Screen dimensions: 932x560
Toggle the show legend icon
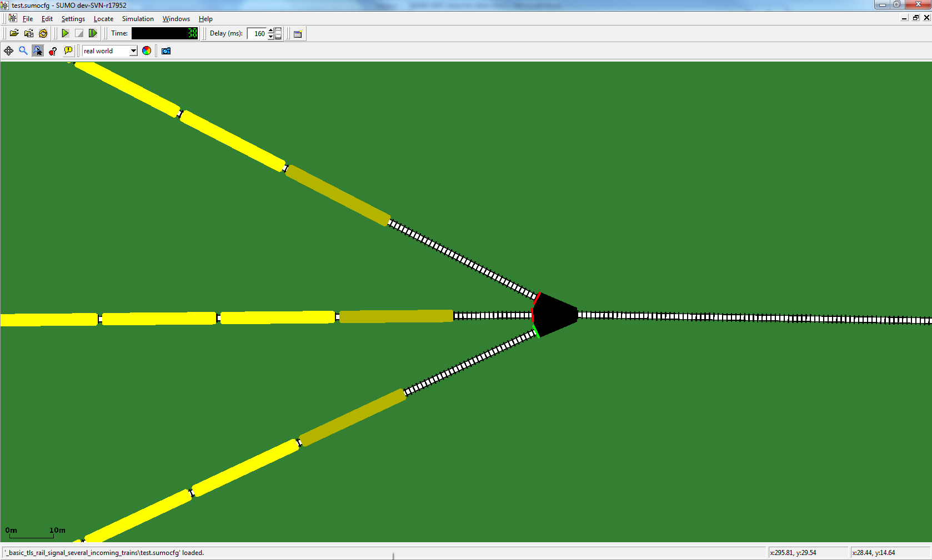[53, 51]
